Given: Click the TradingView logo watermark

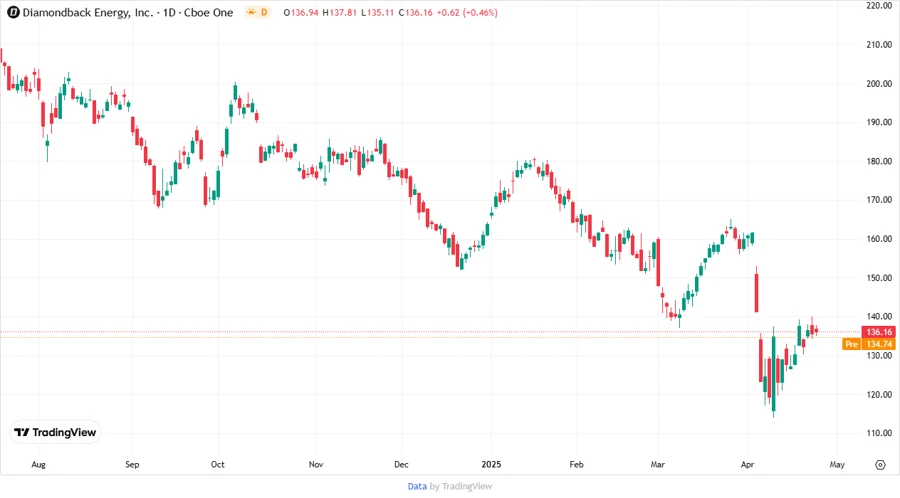Looking at the screenshot, I should (x=55, y=432).
